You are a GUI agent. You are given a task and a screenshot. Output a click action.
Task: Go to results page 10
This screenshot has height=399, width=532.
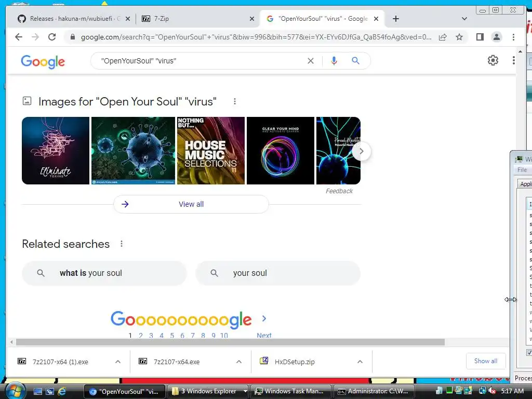pyautogui.click(x=224, y=335)
